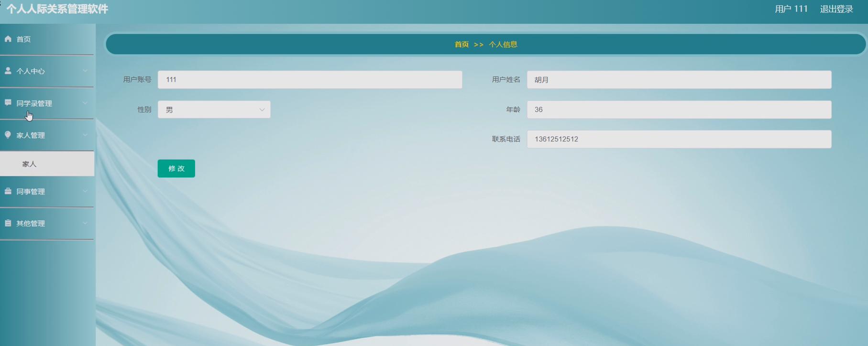Viewport: 868px width, 346px height.
Task: Click the 个人人际关系管理软件 title
Action: point(57,9)
